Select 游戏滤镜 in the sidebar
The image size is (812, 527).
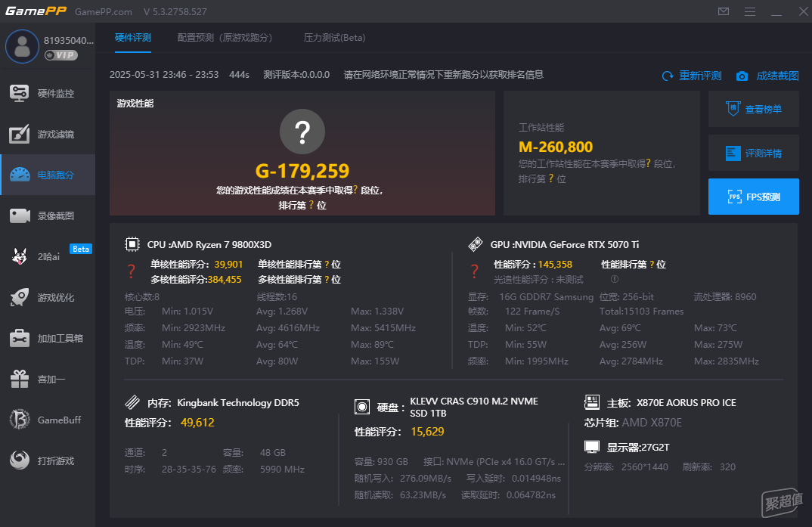coord(48,134)
